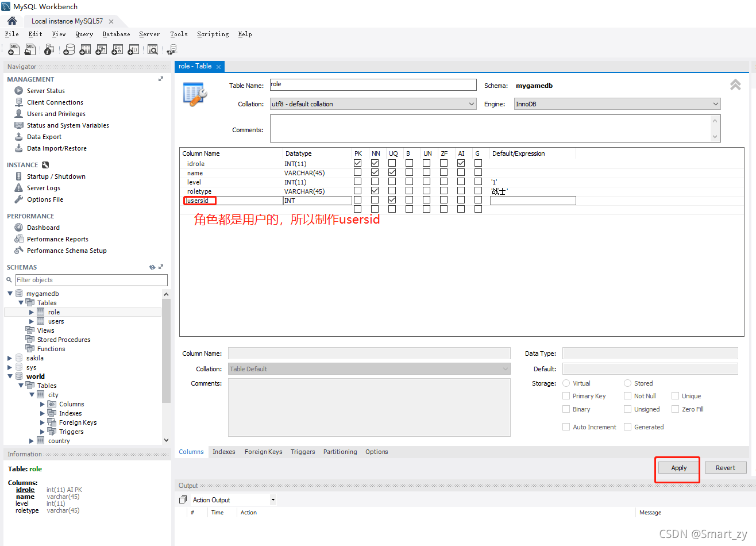
Task: Create a new view via toolbar icon
Action: [x=101, y=50]
